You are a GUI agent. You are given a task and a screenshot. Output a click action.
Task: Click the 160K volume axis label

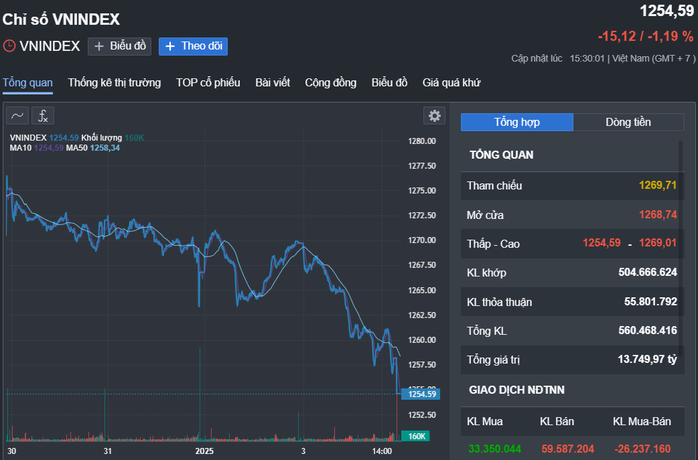coord(416,436)
